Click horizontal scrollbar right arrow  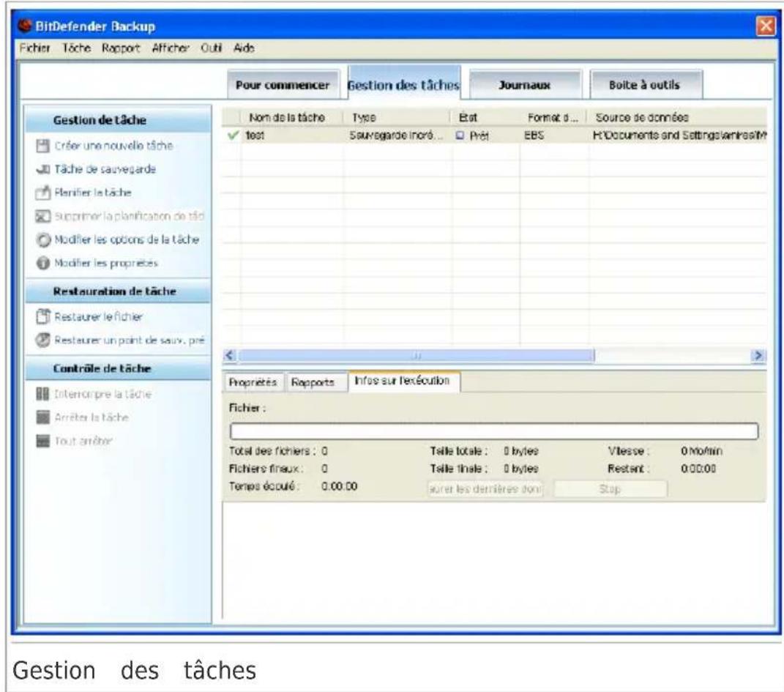point(758,355)
